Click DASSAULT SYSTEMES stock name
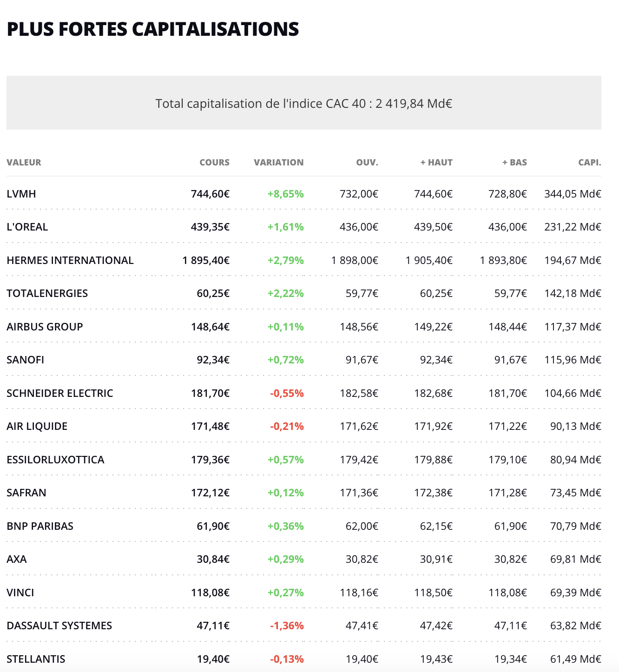The width and height of the screenshot is (619, 672). 59,626
